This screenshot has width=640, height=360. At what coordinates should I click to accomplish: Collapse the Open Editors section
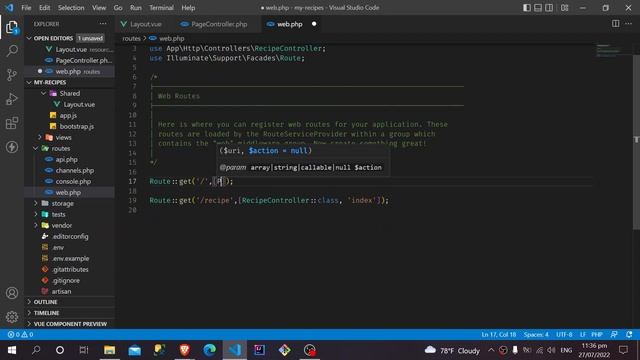pyautogui.click(x=29, y=38)
